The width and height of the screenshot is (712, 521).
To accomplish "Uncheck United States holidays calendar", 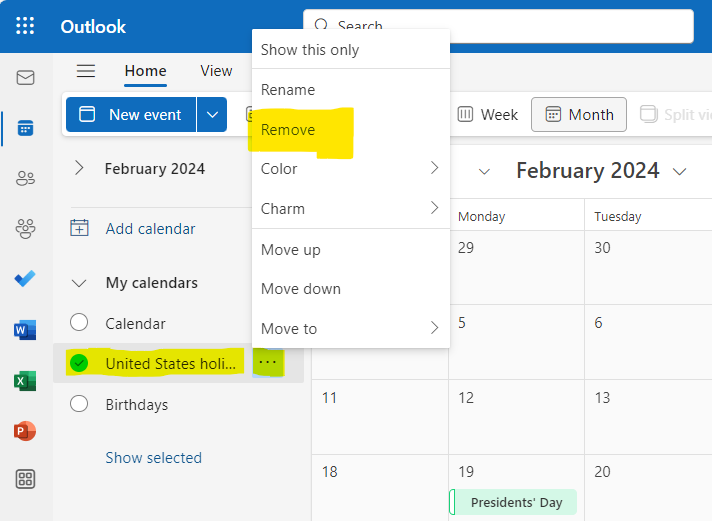I will tap(79, 363).
